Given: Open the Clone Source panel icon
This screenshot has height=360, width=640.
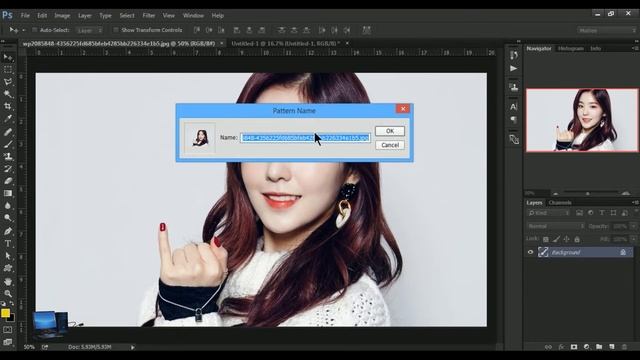Looking at the screenshot, I should click(514, 87).
